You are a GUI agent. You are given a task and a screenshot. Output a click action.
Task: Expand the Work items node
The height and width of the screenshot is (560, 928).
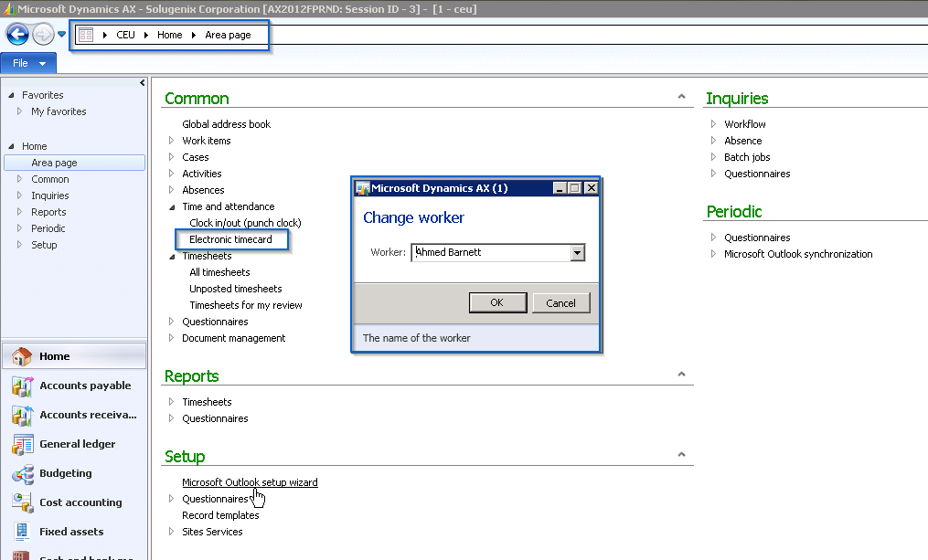coord(171,141)
